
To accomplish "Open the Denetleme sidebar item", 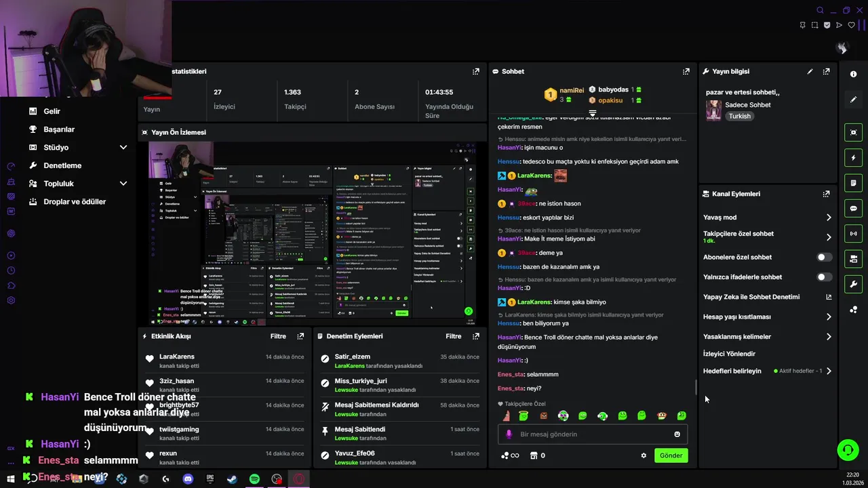I will pyautogui.click(x=62, y=165).
